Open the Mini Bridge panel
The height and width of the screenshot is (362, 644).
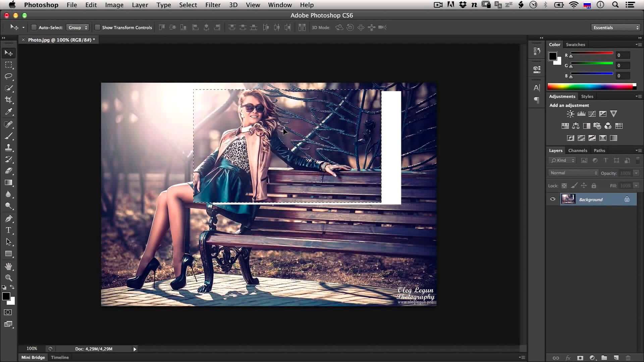(x=33, y=357)
